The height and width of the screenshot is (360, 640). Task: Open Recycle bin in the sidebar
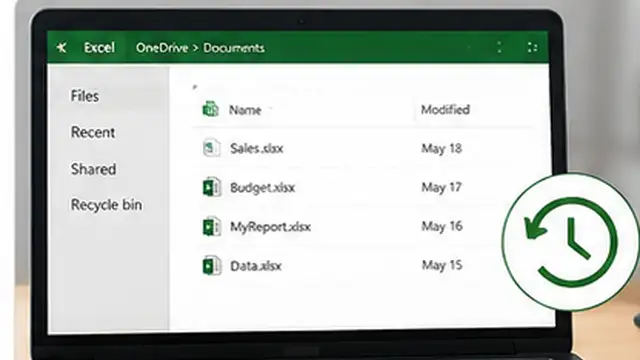107,204
